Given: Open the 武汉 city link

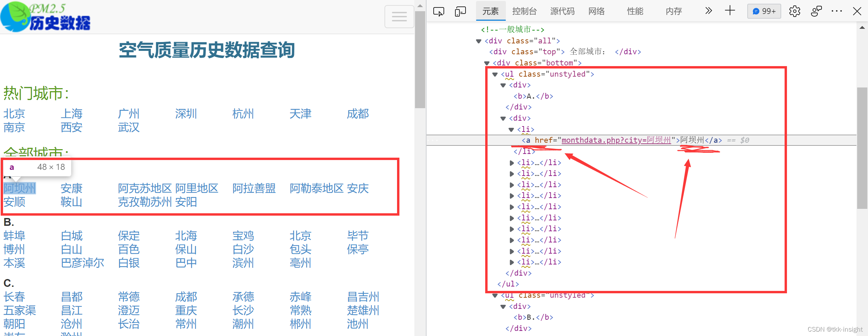Looking at the screenshot, I should (129, 127).
